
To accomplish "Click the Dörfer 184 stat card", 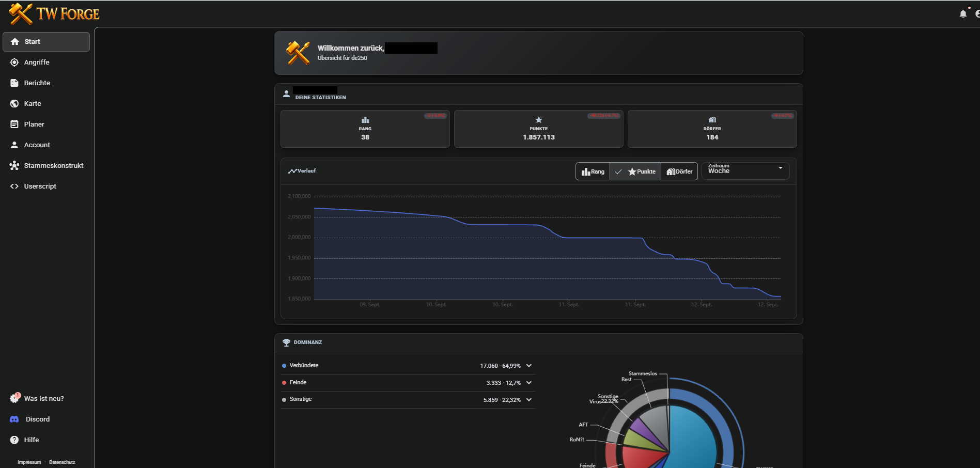I will coord(712,129).
